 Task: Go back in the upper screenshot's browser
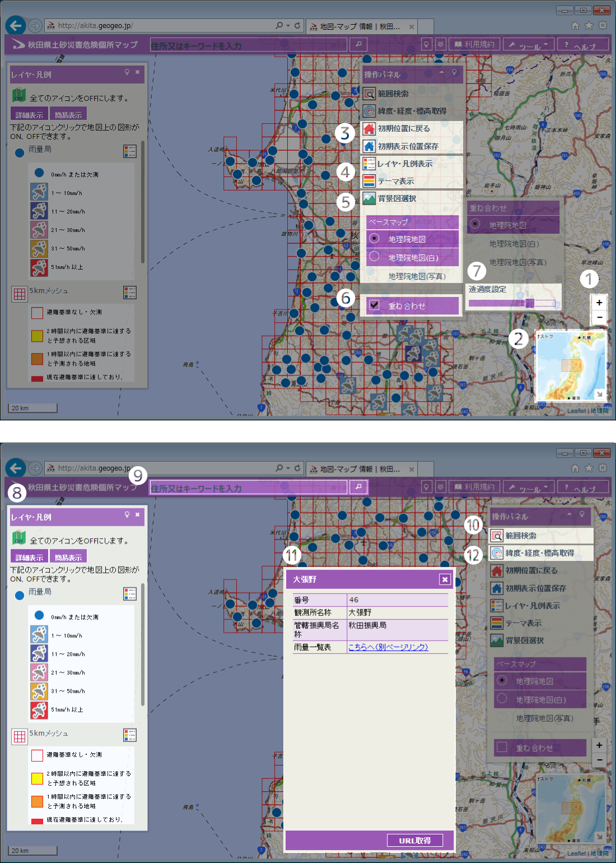(16, 25)
